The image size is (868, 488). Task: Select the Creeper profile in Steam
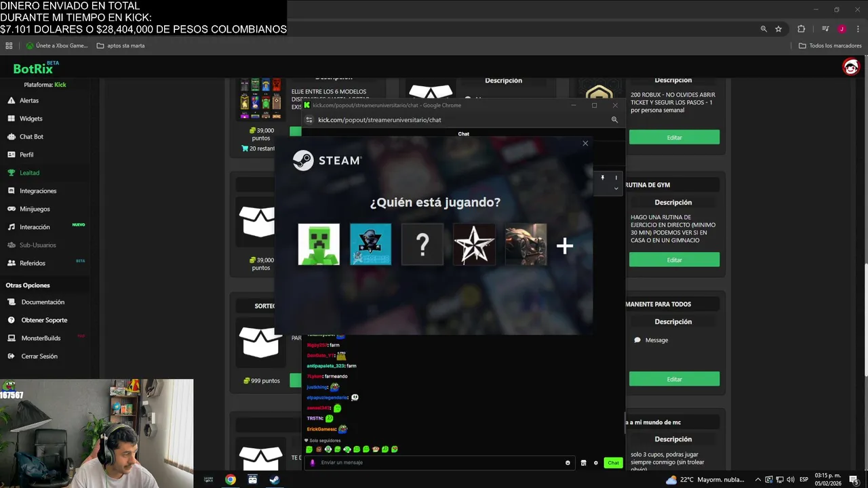point(319,244)
